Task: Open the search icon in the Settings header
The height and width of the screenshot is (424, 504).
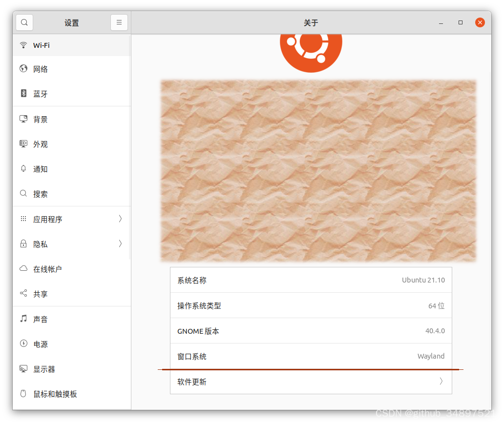Action: [24, 22]
